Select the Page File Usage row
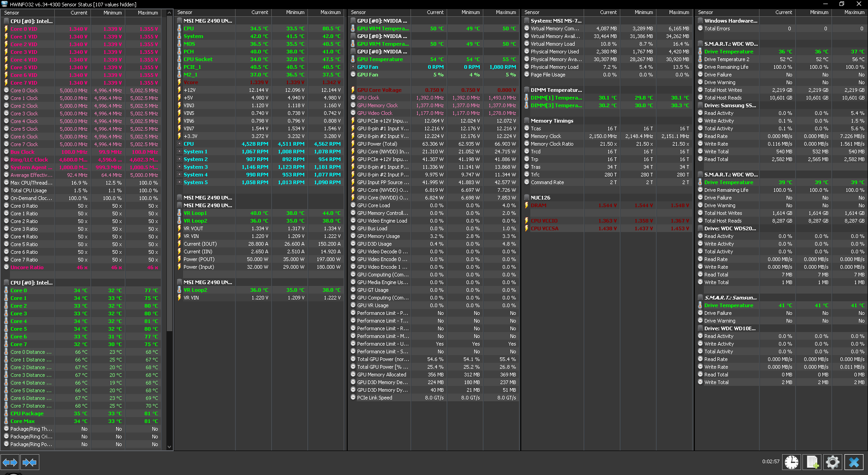Image resolution: width=868 pixels, height=475 pixels. pos(607,75)
